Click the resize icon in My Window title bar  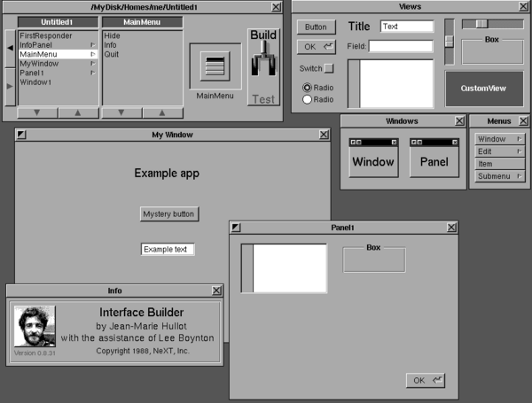(21, 135)
